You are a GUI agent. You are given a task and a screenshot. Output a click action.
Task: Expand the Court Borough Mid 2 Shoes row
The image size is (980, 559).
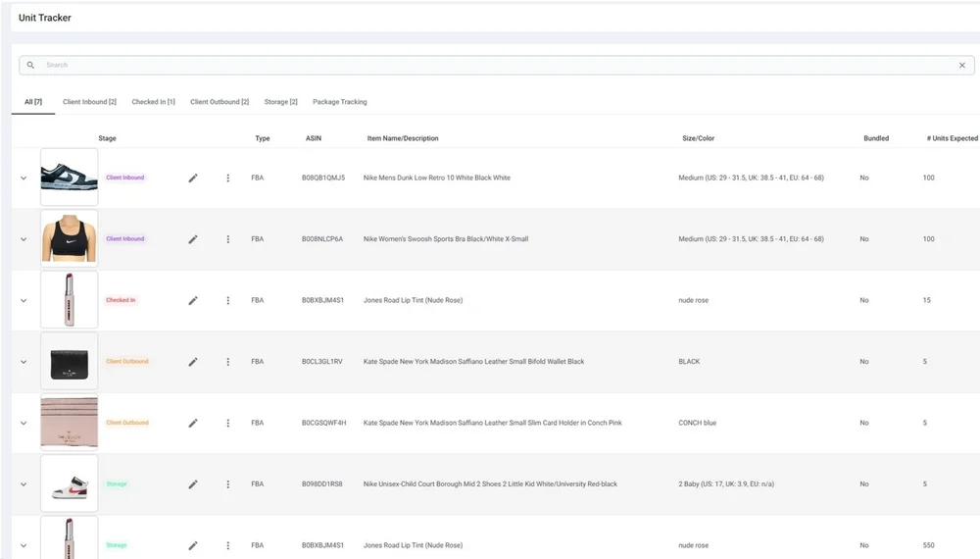tap(24, 484)
